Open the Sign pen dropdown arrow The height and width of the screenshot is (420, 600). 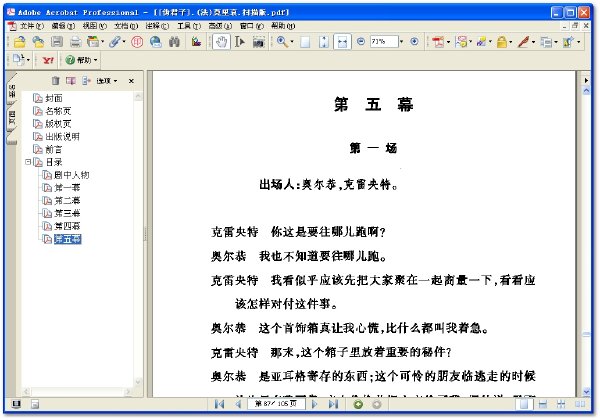coord(533,42)
